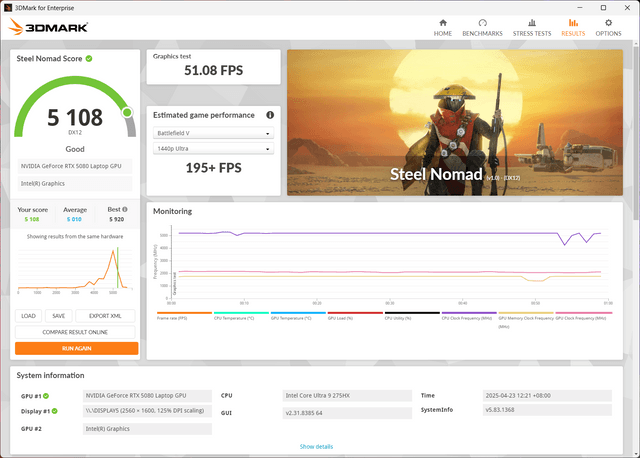Screen dimensions: 640x458
Task: Go to the Benchmarks gauge icon
Action: 482,23
